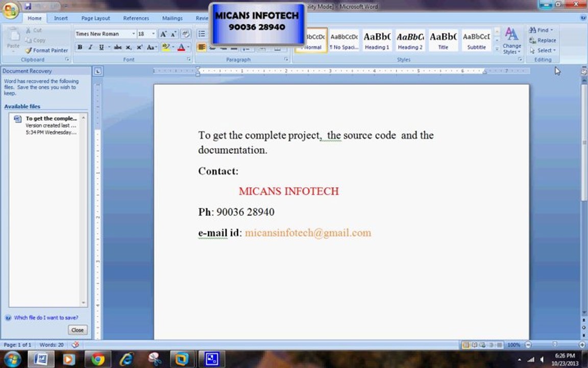Open Internet Explorer from the taskbar
The image size is (588, 368).
[127, 359]
